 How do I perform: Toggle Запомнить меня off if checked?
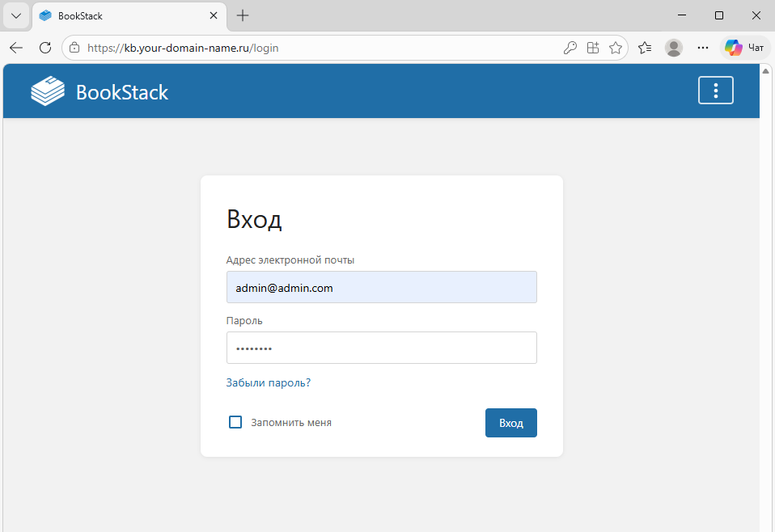pyautogui.click(x=235, y=421)
